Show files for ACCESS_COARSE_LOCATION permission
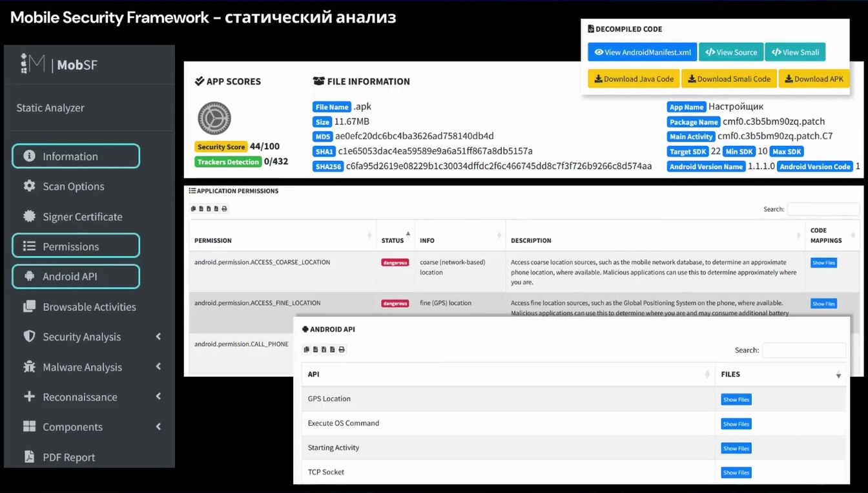The height and width of the screenshot is (493, 868). [823, 263]
